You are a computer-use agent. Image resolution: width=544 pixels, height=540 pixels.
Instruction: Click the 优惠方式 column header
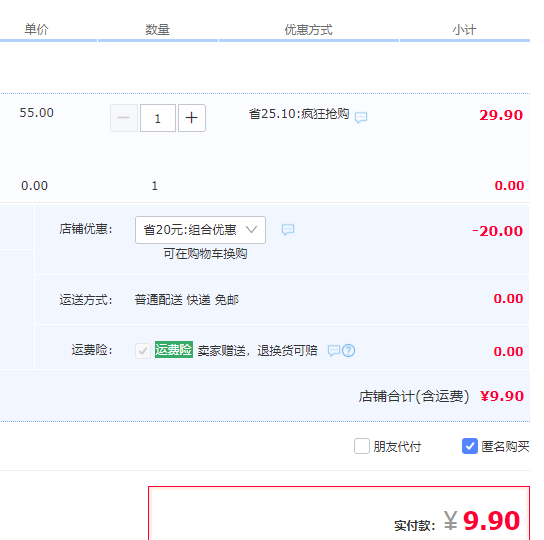308,30
